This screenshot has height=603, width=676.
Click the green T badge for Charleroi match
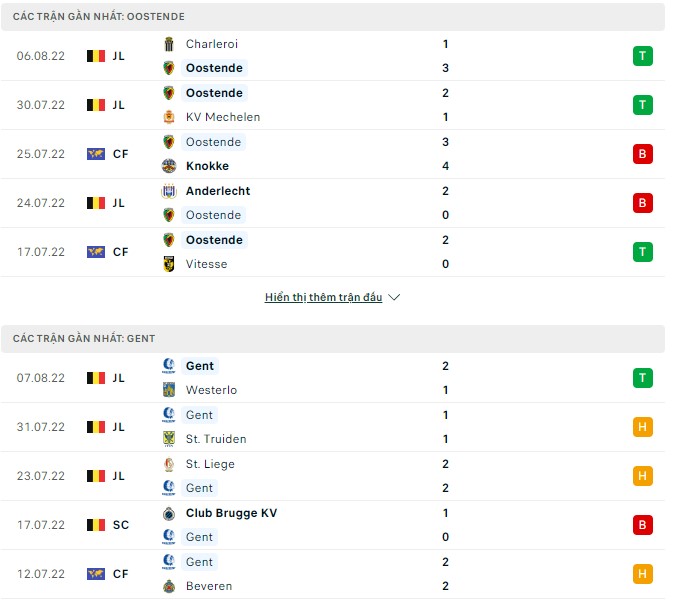coord(643,56)
